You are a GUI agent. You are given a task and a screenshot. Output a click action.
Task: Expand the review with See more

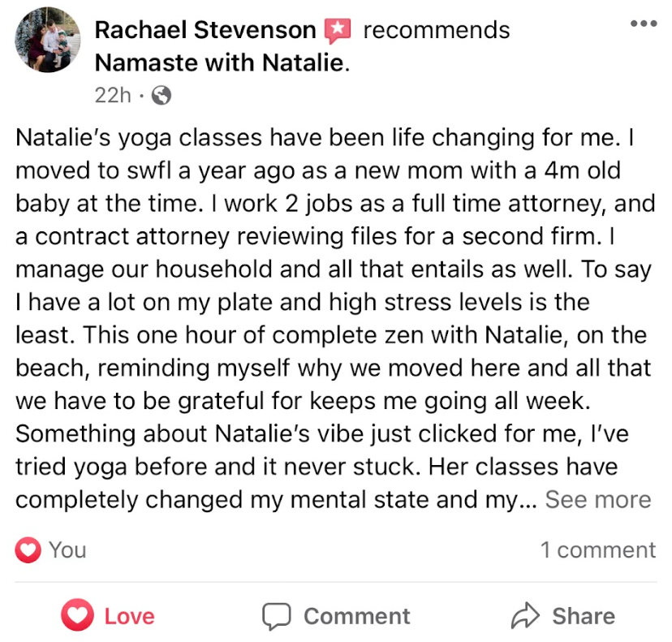pyautogui.click(x=597, y=500)
